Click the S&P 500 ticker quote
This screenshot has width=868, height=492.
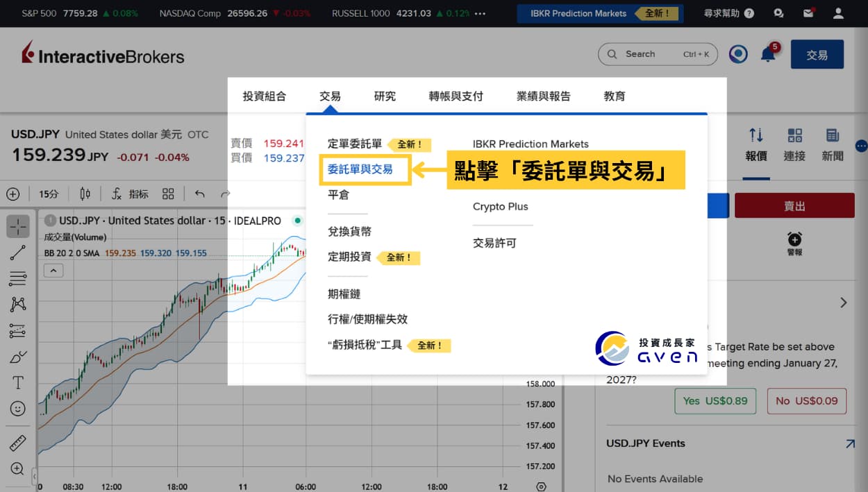click(79, 13)
